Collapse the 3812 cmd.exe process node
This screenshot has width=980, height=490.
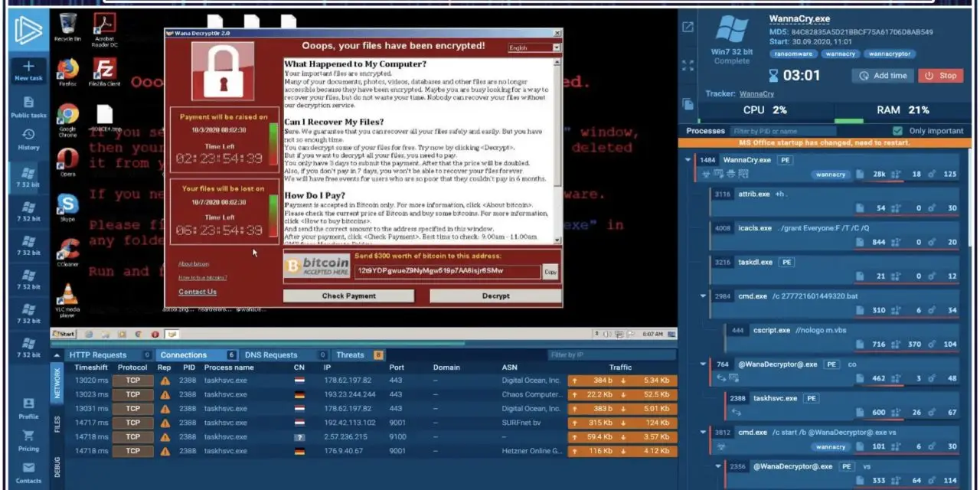pyautogui.click(x=704, y=432)
